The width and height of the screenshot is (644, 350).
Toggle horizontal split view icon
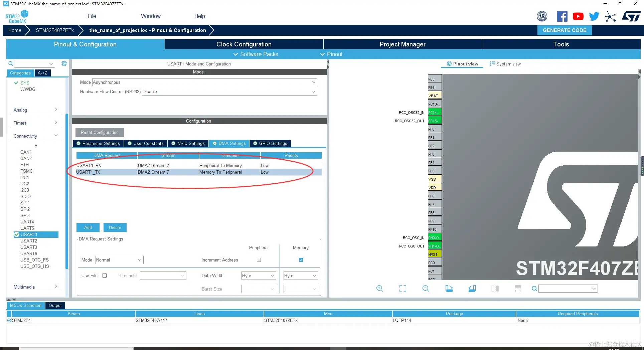pyautogui.click(x=518, y=289)
